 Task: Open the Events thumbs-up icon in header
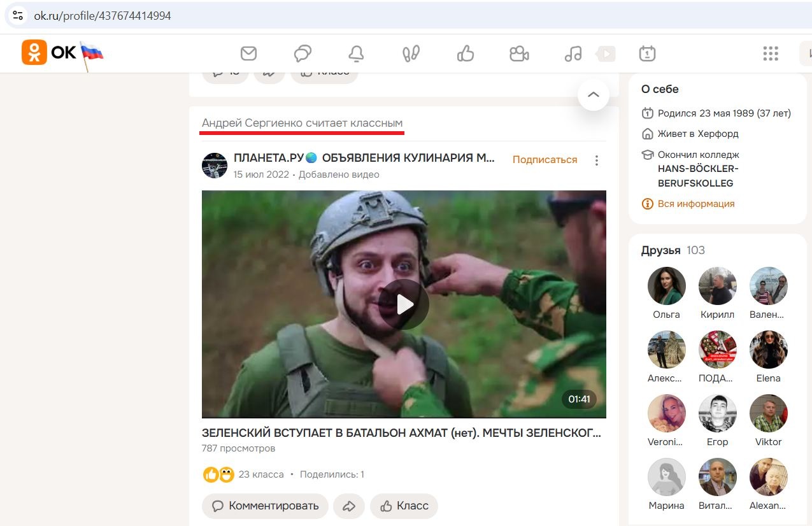point(466,53)
